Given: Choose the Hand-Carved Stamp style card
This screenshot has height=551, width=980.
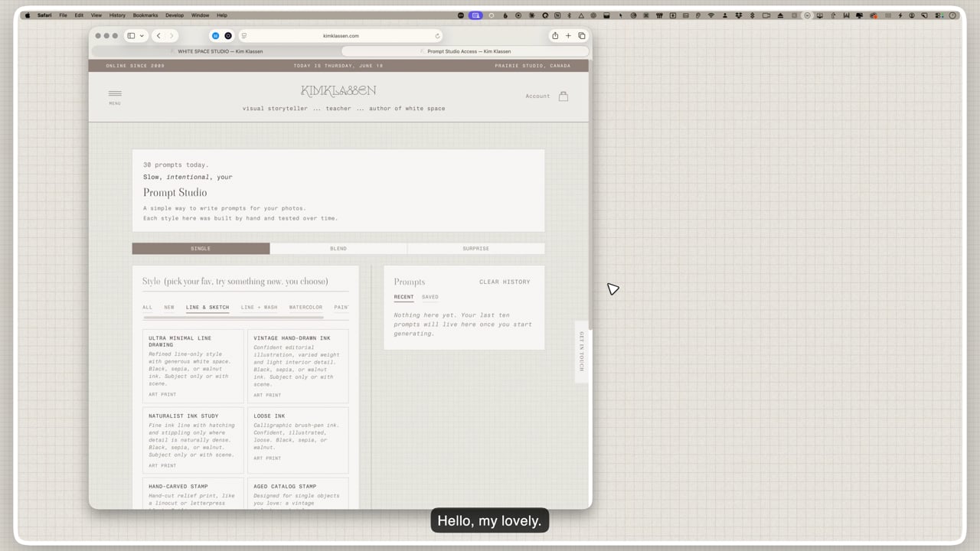Looking at the screenshot, I should 193,494.
